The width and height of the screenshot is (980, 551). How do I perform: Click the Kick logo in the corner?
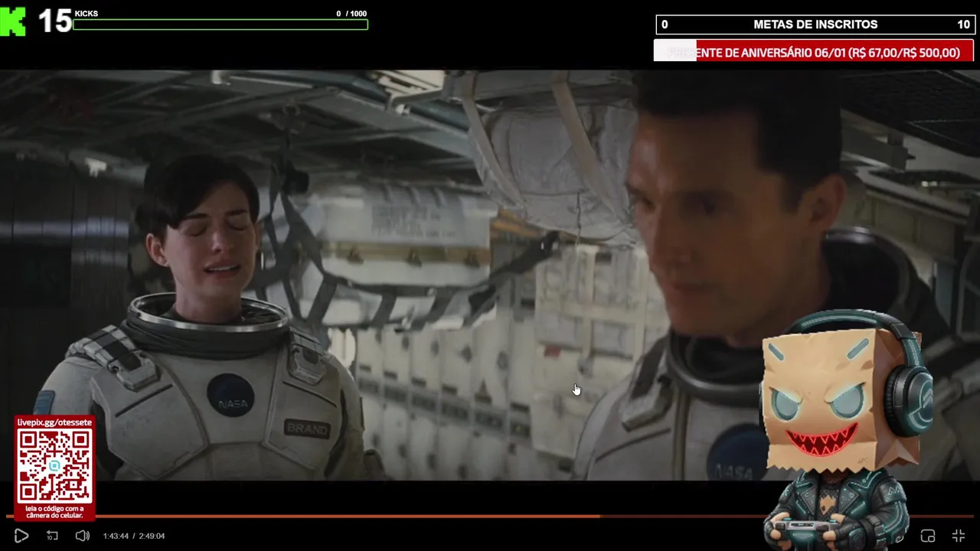[x=13, y=21]
